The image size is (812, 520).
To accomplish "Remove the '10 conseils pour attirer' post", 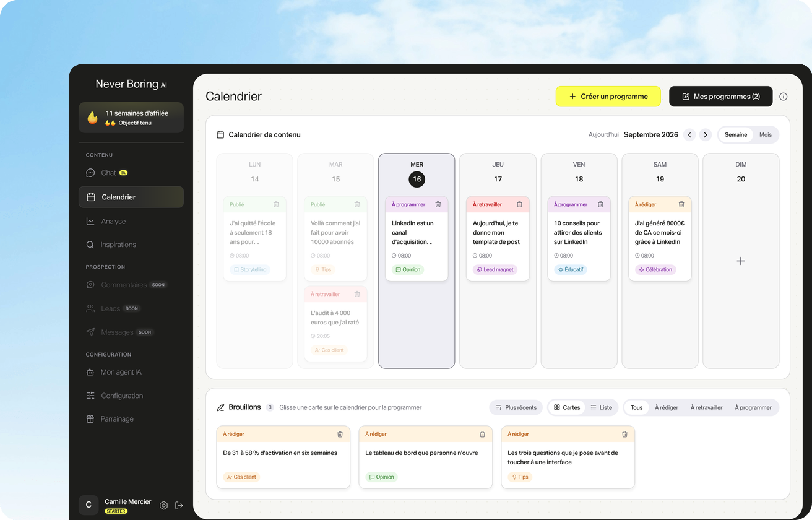I will point(600,204).
